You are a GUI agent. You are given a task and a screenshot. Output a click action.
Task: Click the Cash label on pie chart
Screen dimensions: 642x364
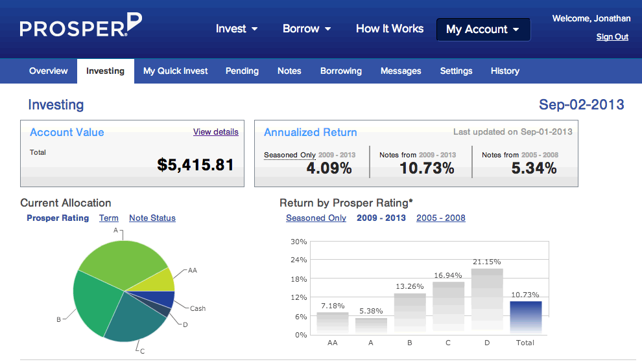(x=198, y=308)
